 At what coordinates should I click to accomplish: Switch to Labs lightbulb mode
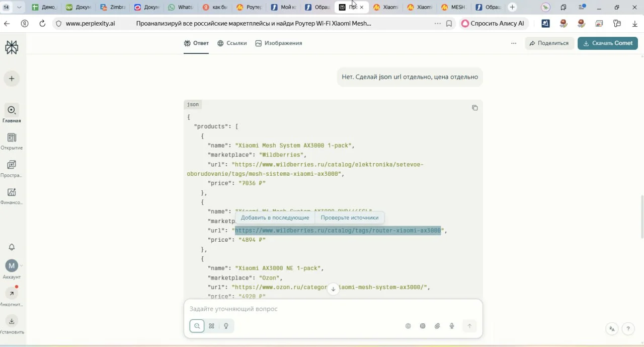click(x=226, y=326)
